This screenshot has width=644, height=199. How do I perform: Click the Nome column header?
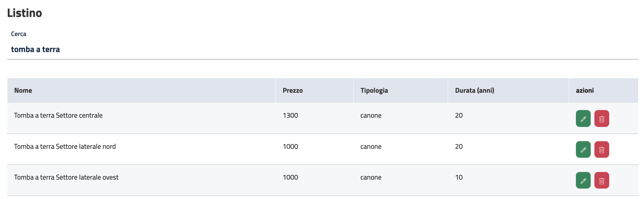tap(23, 91)
